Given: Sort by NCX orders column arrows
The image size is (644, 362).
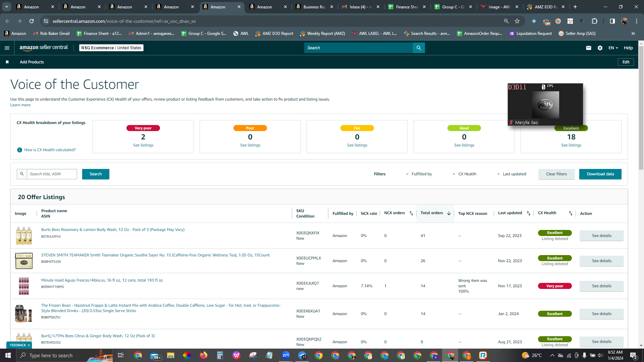Looking at the screenshot, I should [x=411, y=214].
